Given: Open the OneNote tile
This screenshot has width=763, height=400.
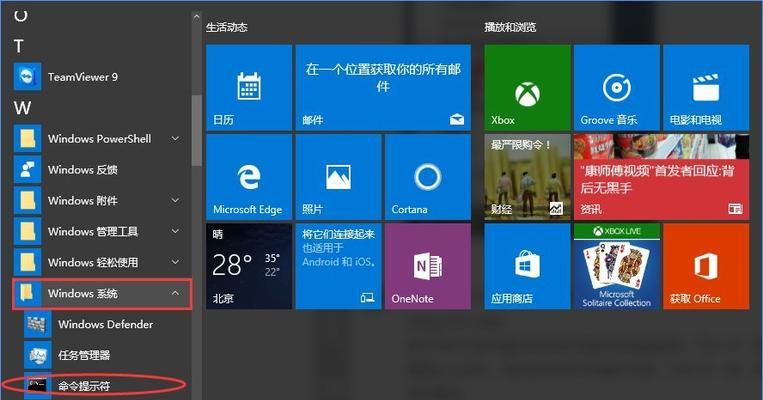Looking at the screenshot, I should click(x=428, y=266).
